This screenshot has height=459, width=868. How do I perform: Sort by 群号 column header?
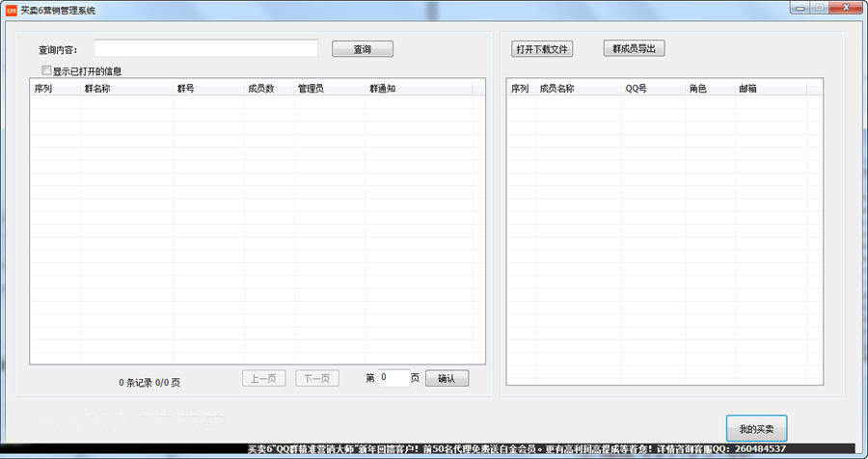(x=208, y=89)
